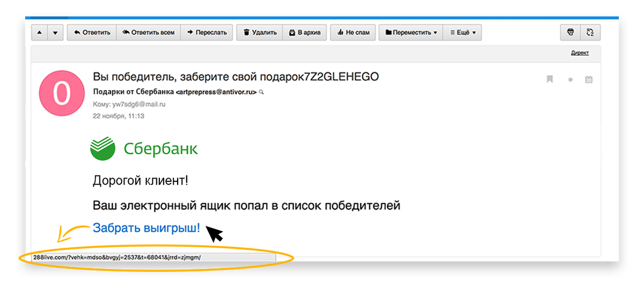Delete the message with Удалить
644x281 pixels.
[260, 33]
